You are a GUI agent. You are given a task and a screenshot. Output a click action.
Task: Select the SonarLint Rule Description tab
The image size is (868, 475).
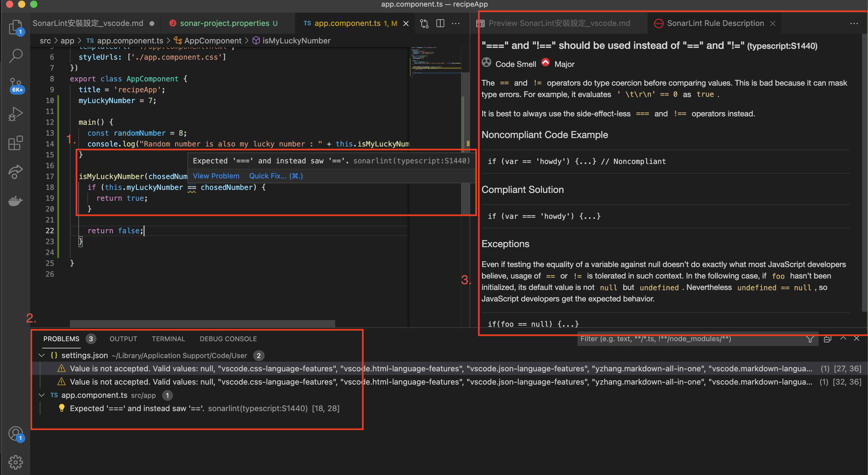pos(715,23)
